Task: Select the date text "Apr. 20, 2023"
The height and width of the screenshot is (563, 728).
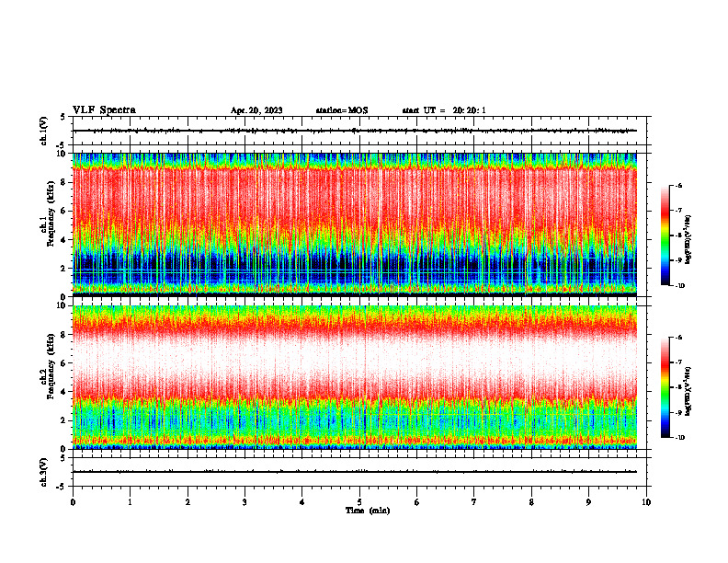Action: coord(256,110)
